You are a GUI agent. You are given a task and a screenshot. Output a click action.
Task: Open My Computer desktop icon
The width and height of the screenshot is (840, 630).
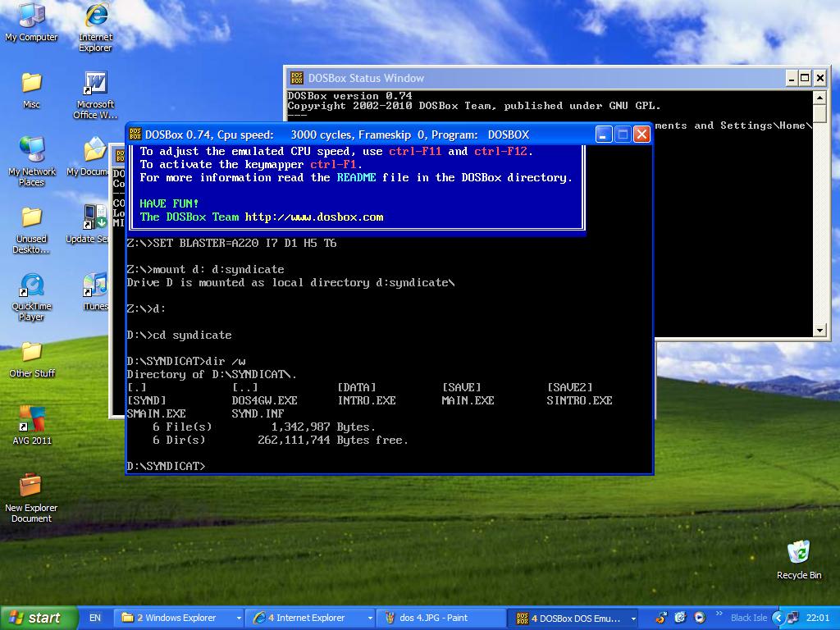[31, 21]
